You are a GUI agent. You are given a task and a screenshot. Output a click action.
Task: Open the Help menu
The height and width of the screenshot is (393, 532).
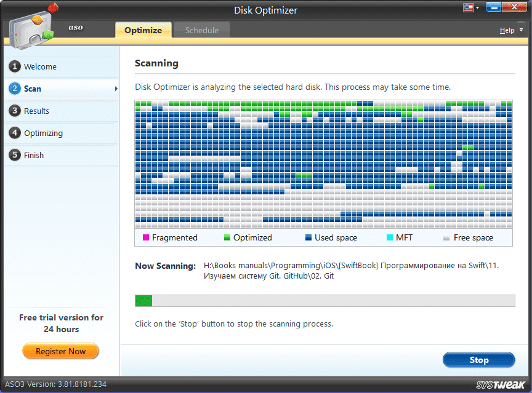507,31
